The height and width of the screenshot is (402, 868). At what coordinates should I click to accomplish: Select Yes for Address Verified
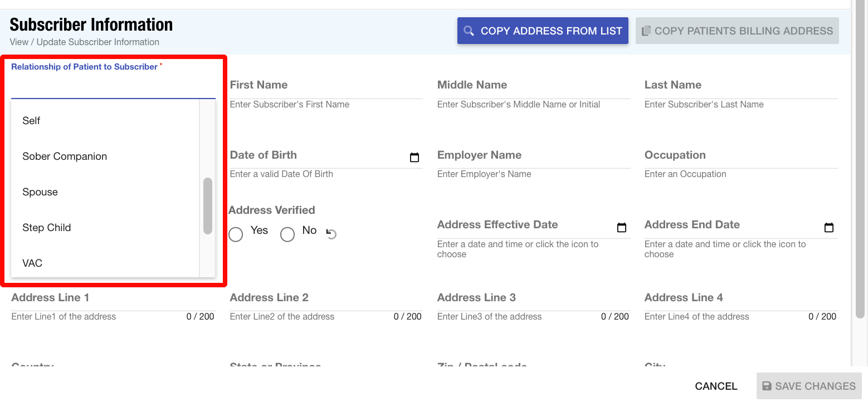pos(236,234)
